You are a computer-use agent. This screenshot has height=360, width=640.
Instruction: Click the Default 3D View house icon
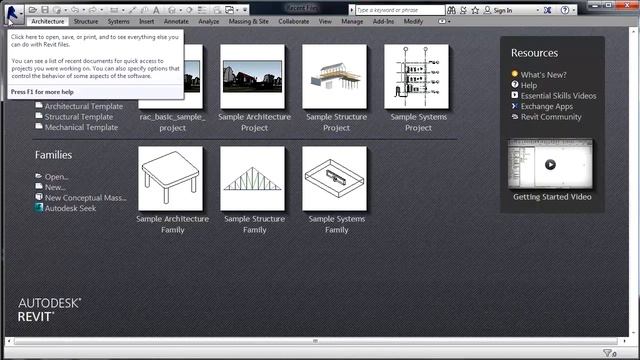pyautogui.click(x=172, y=10)
